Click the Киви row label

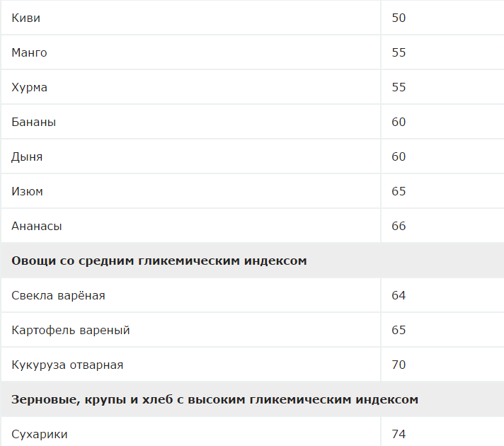[x=26, y=18]
